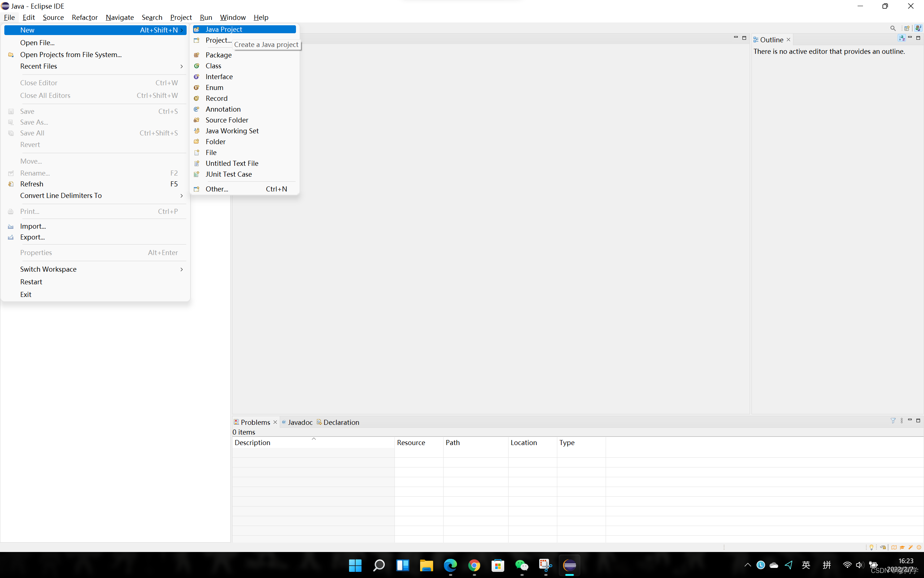This screenshot has width=924, height=578.
Task: Choose Import... from File menu
Action: coord(95,226)
